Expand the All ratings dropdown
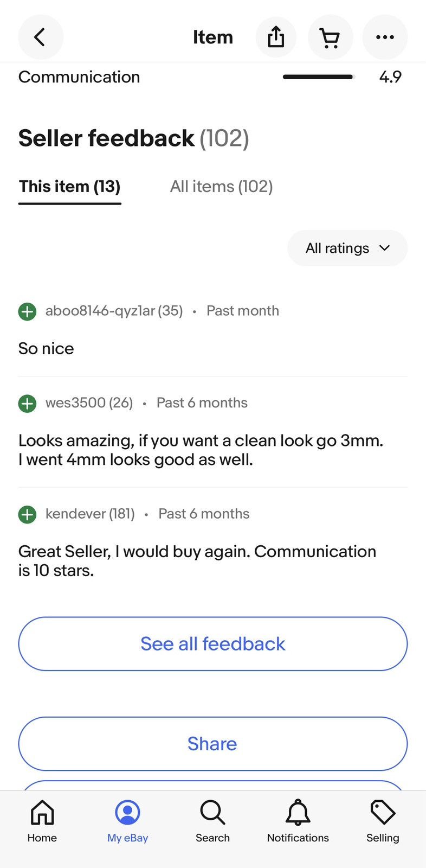Image resolution: width=426 pixels, height=868 pixels. click(x=347, y=248)
